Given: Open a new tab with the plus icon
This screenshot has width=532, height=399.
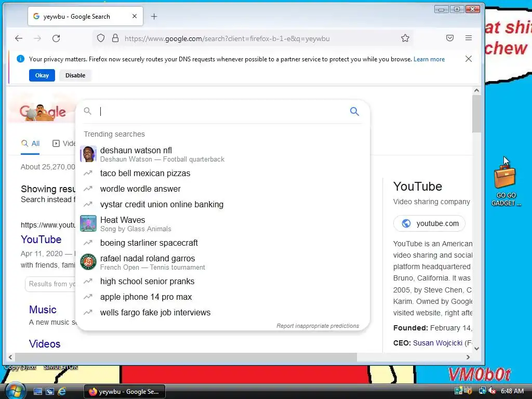Looking at the screenshot, I should pyautogui.click(x=154, y=16).
